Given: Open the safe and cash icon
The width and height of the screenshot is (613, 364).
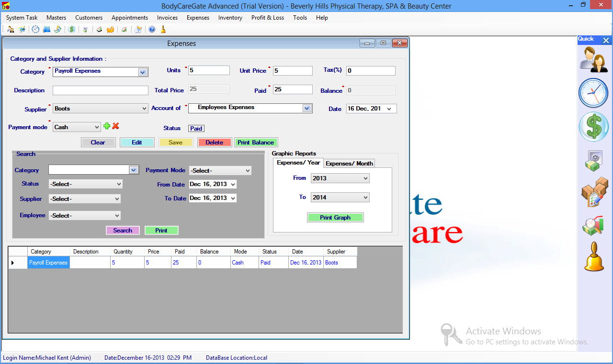Looking at the screenshot, I should [x=594, y=161].
